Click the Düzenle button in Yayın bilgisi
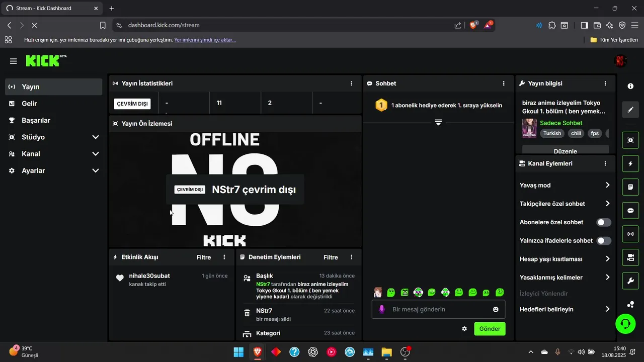Screen dimensions: 644x362 pos(566,150)
